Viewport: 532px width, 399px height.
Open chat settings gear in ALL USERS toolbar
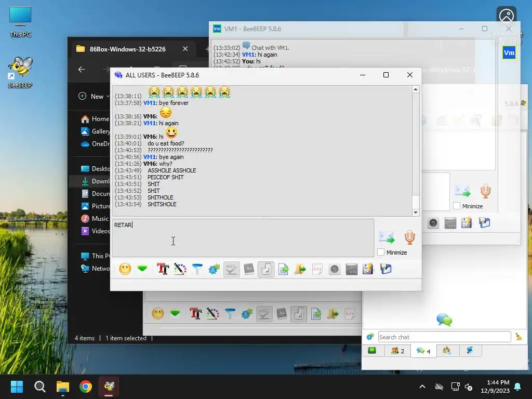point(214,270)
